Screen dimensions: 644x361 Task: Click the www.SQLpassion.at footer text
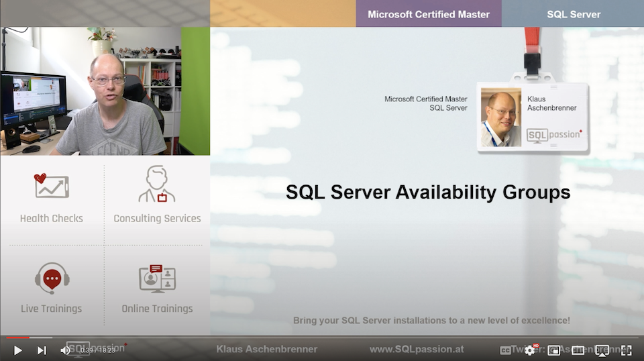(417, 349)
